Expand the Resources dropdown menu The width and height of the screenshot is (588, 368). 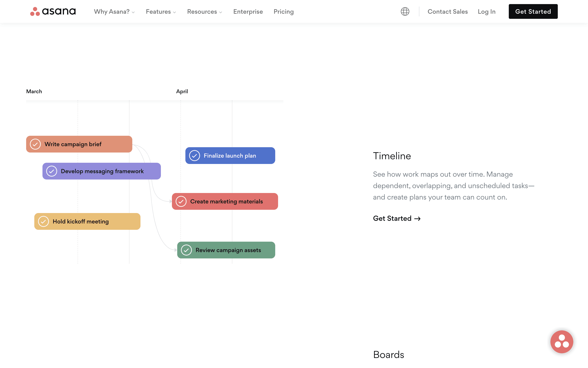click(x=205, y=11)
